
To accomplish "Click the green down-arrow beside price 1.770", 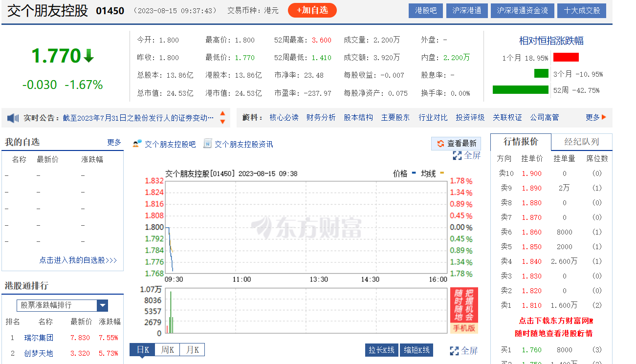I will tap(88, 56).
